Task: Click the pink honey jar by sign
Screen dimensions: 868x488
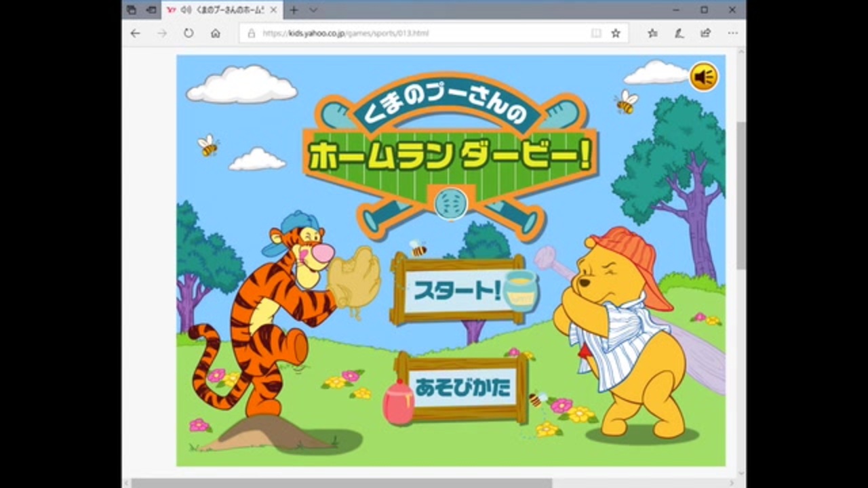Action: (x=398, y=403)
